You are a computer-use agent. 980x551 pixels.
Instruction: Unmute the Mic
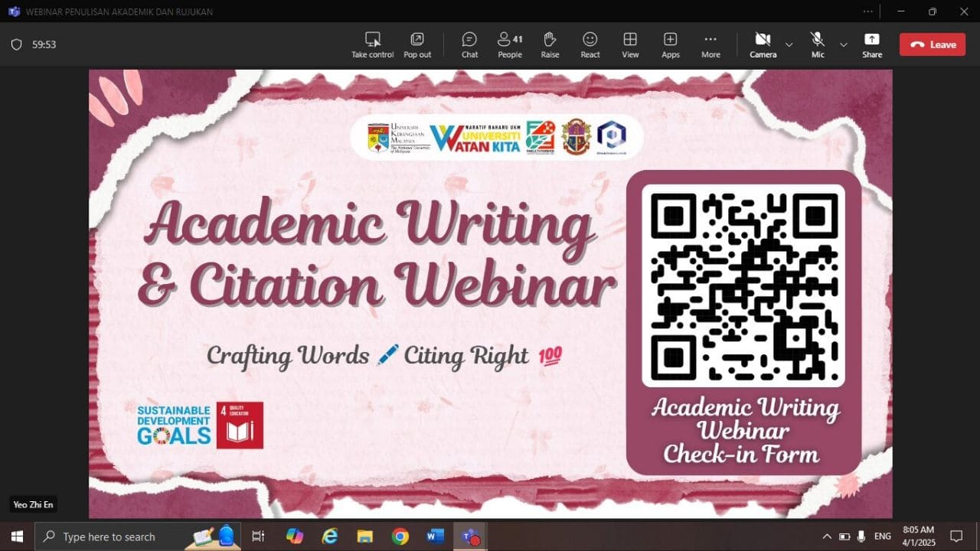point(818,44)
